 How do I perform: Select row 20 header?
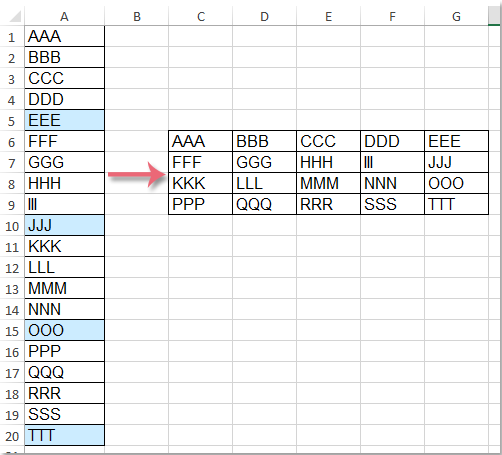pos(12,436)
